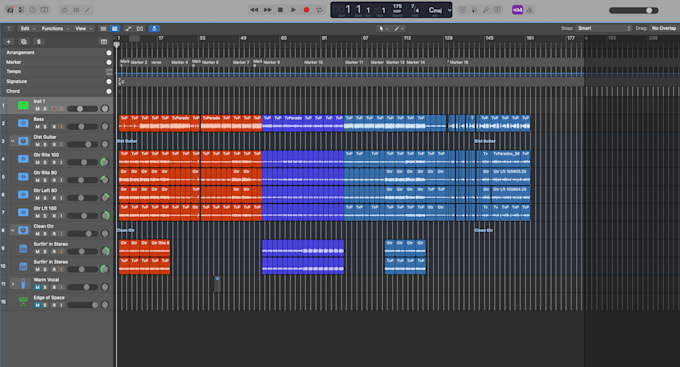Toggle Cycle mode
This screenshot has width=680, height=367.
319,10
